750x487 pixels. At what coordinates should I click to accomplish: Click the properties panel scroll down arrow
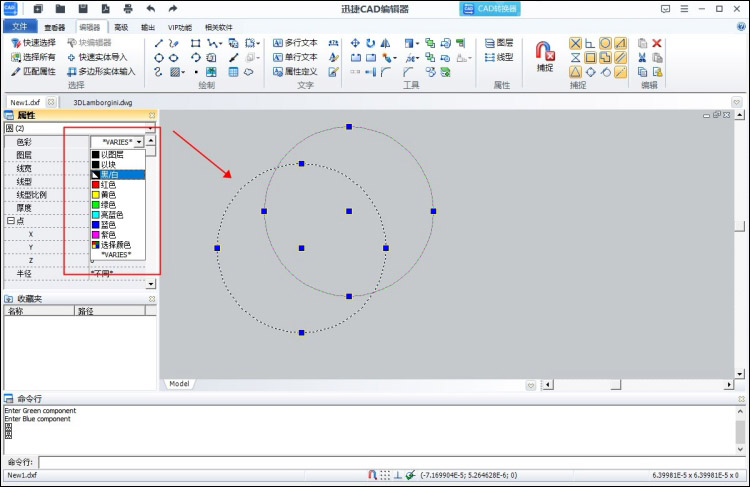(151, 284)
